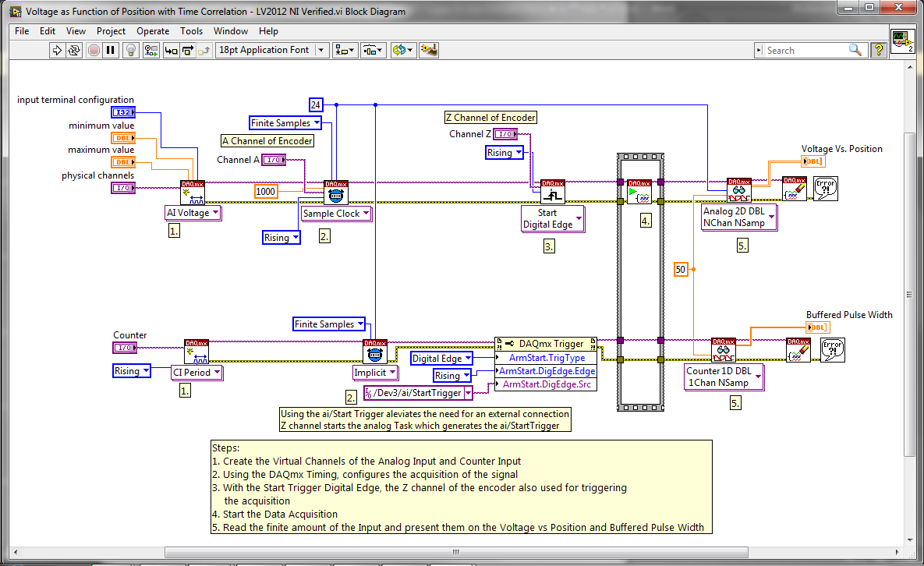Select the input terminal configuration I32 terminal

(x=123, y=112)
